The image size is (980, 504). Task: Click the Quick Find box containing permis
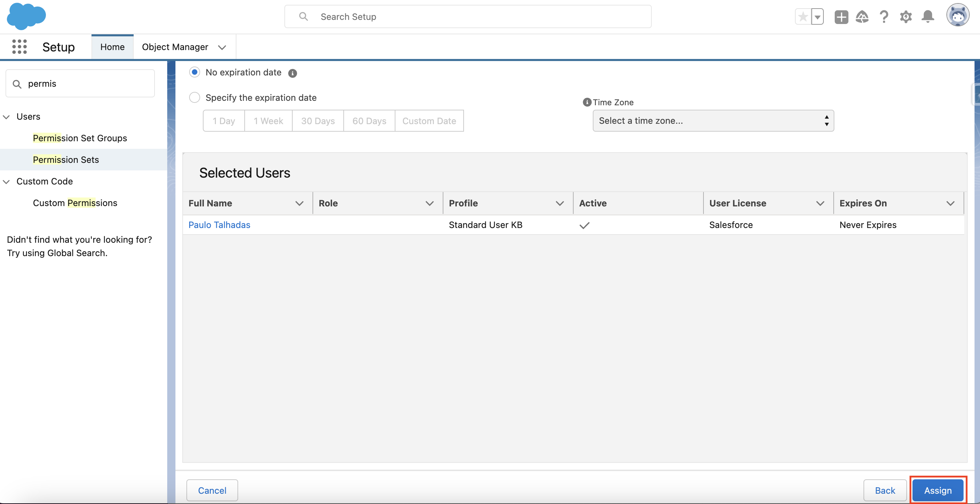(x=80, y=83)
